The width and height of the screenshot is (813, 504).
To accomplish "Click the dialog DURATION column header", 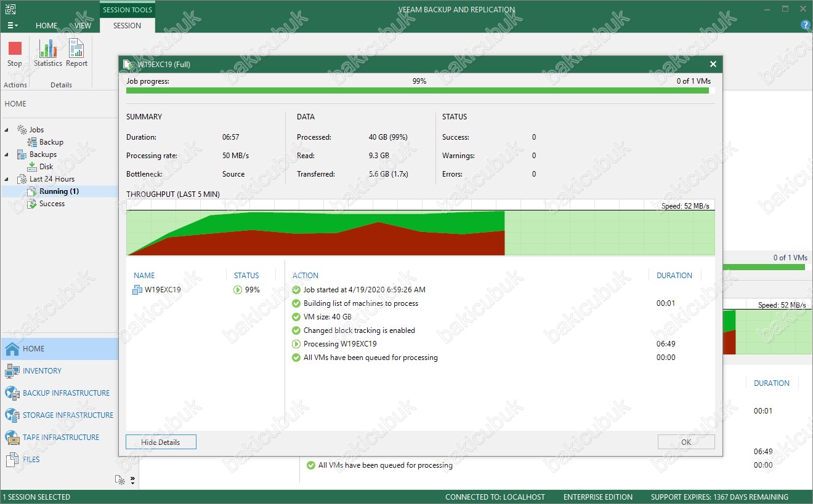I will (x=674, y=275).
